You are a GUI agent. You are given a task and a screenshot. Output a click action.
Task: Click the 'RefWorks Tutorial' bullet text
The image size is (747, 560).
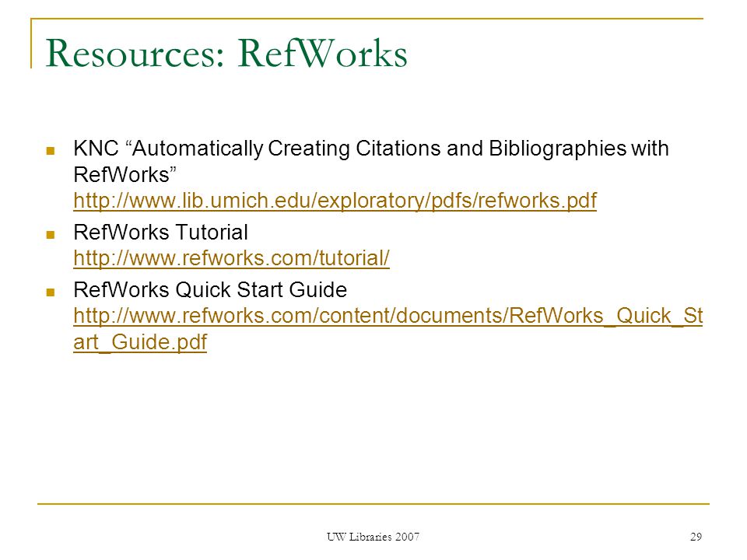pos(161,233)
